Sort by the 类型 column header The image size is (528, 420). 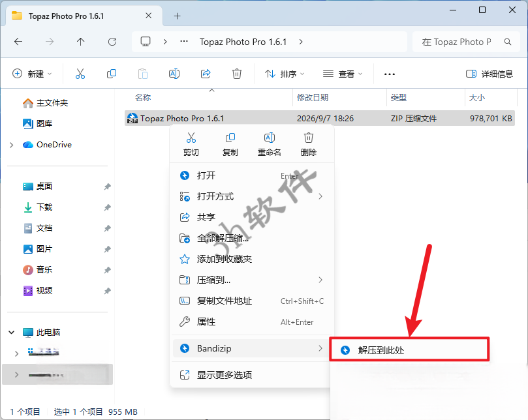(x=398, y=98)
